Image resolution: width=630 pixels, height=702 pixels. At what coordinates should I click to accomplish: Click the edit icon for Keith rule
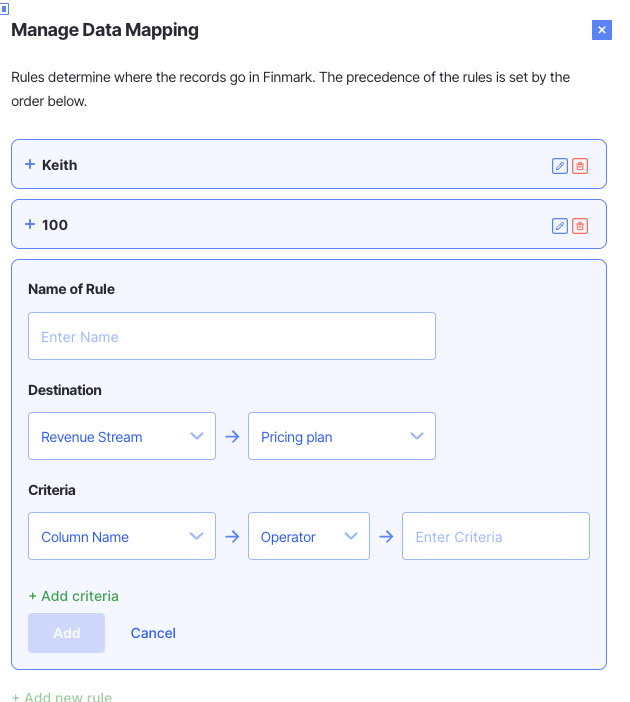click(560, 166)
